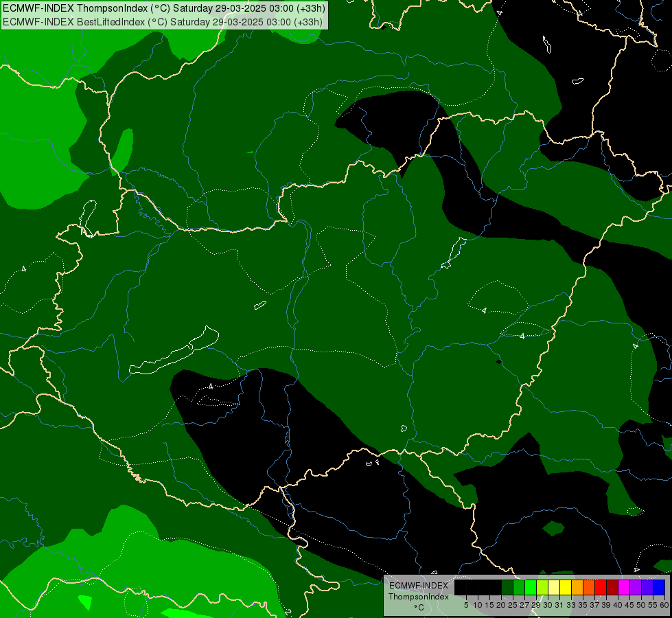Image resolution: width=672 pixels, height=618 pixels.
Task: Click the legend tick value 37
Action: (x=594, y=605)
